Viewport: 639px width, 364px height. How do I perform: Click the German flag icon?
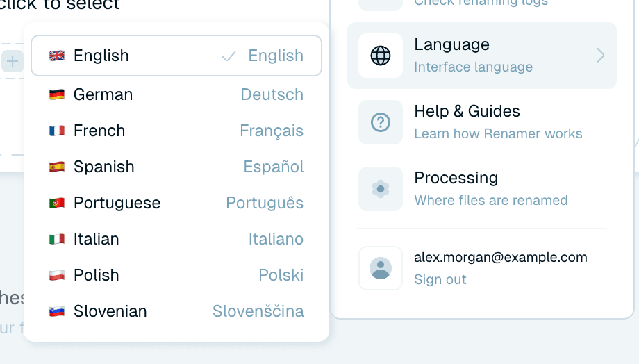tap(57, 94)
